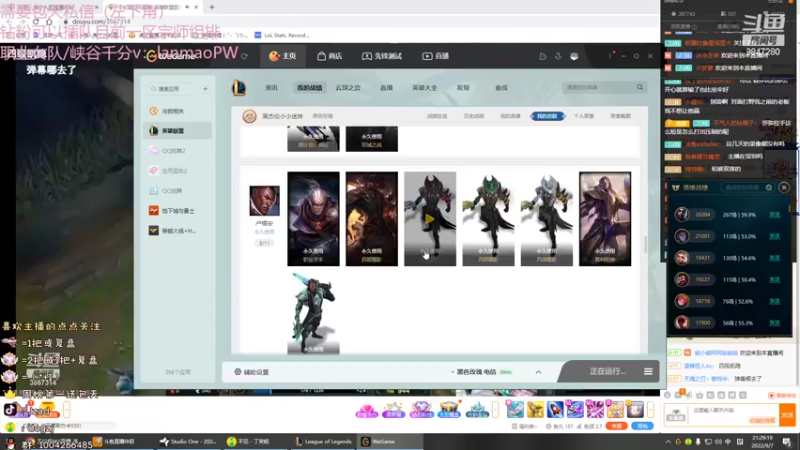
Task: Open new browser tab with plus button
Action: (x=212, y=7)
